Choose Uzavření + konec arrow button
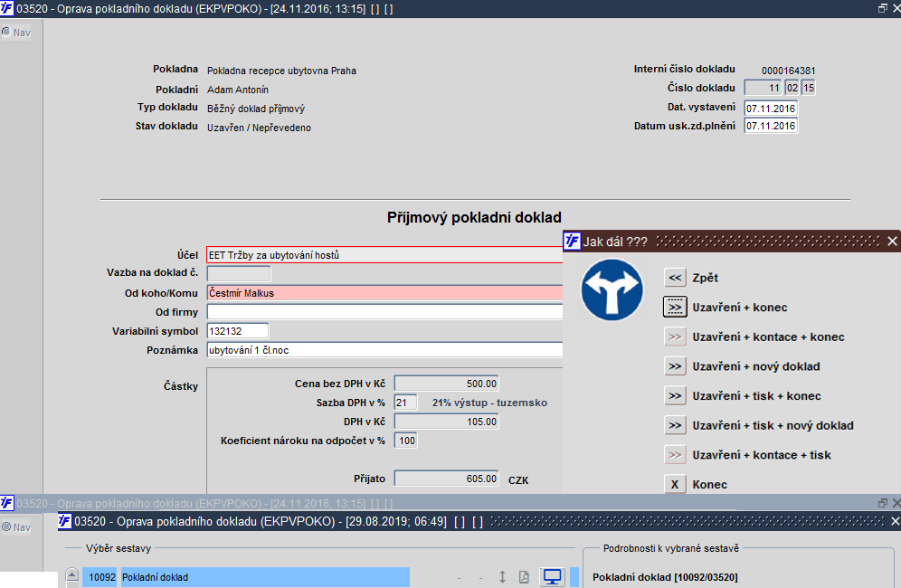The height and width of the screenshot is (588, 901). click(675, 308)
